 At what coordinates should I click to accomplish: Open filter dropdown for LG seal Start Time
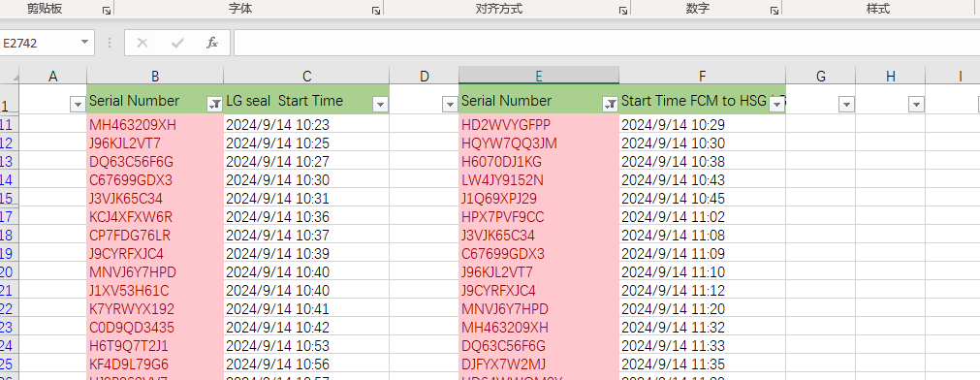380,105
